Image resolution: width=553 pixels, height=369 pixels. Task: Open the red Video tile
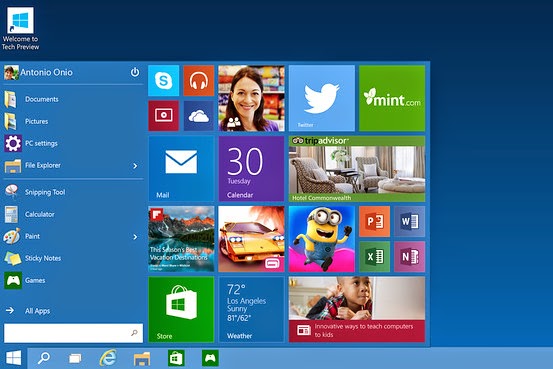click(164, 116)
